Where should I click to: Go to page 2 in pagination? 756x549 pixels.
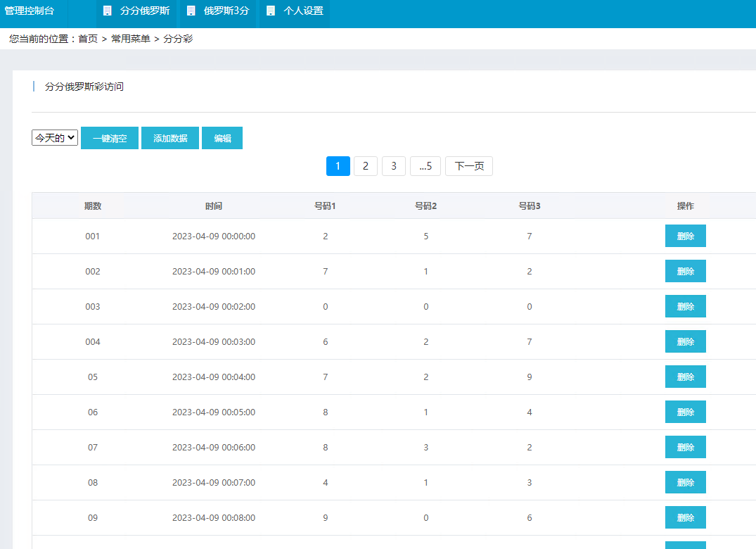[x=366, y=166]
